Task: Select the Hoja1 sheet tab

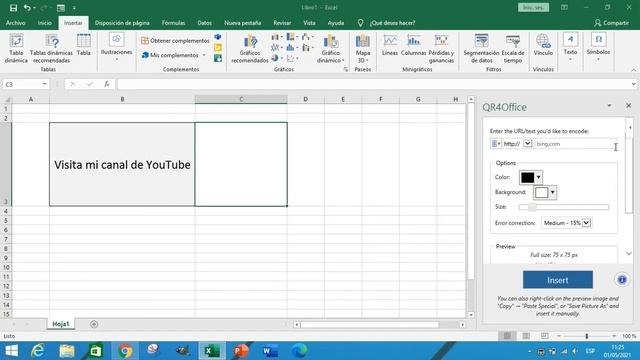Action: [x=61, y=324]
